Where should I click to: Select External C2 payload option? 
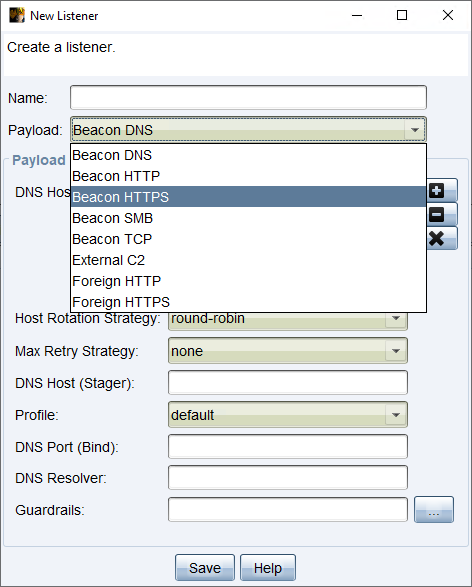pos(248,260)
